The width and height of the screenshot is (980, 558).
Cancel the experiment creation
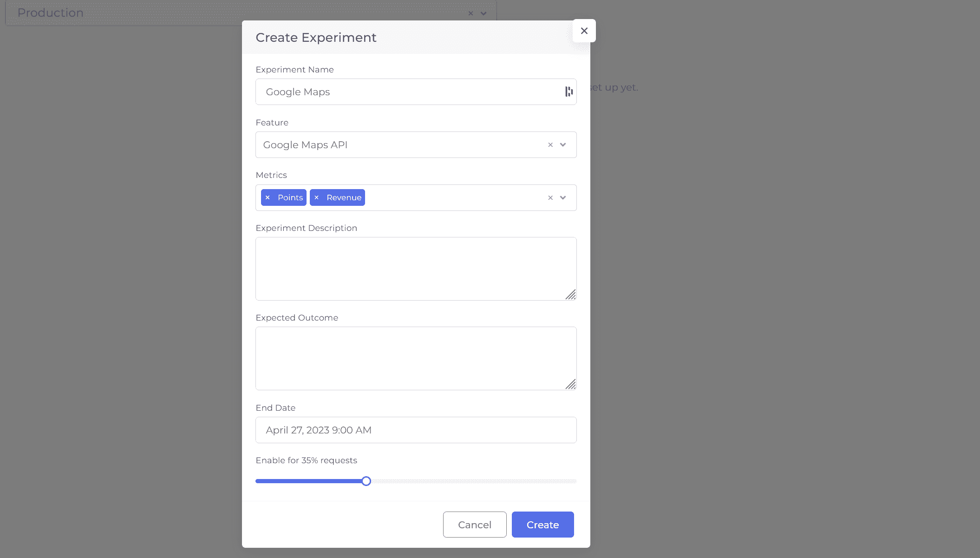474,525
